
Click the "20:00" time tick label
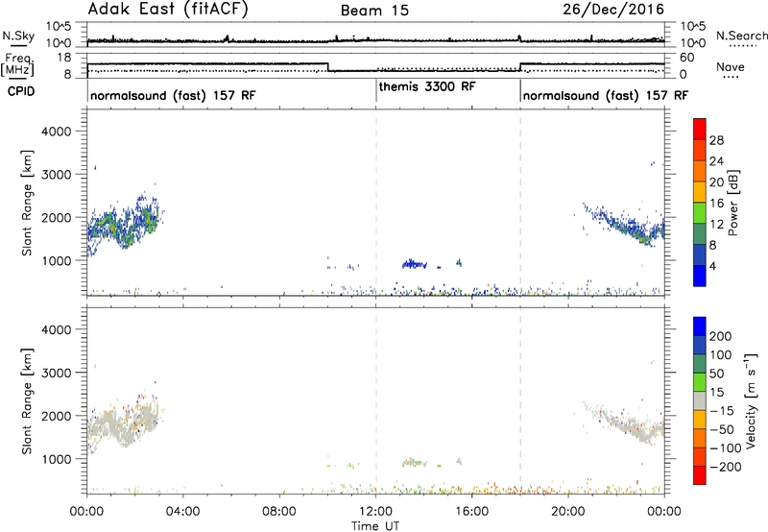[x=568, y=512]
